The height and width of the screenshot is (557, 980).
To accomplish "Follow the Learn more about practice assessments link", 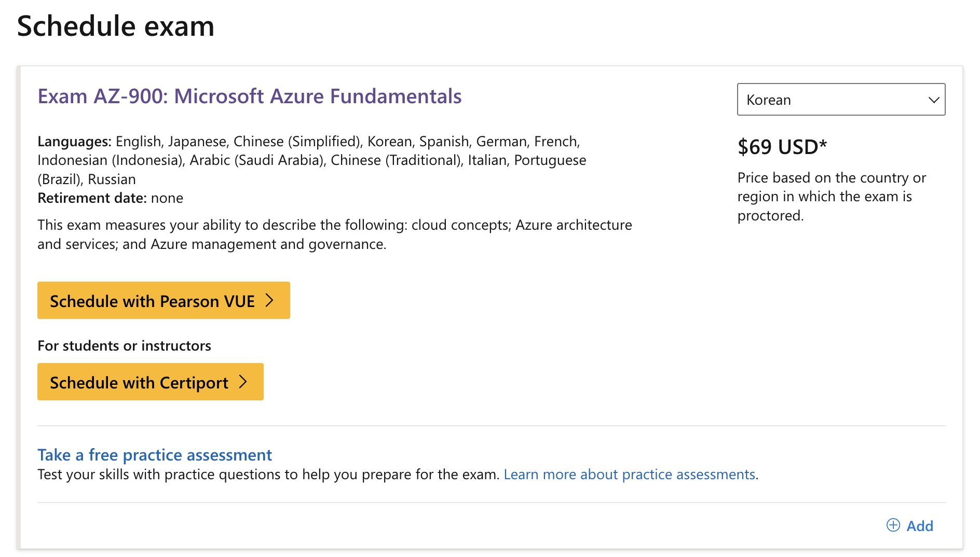I will click(629, 475).
